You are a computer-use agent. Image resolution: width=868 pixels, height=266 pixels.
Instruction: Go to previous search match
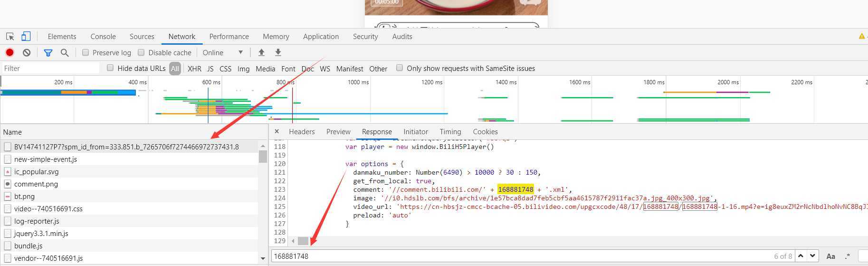(x=801, y=256)
